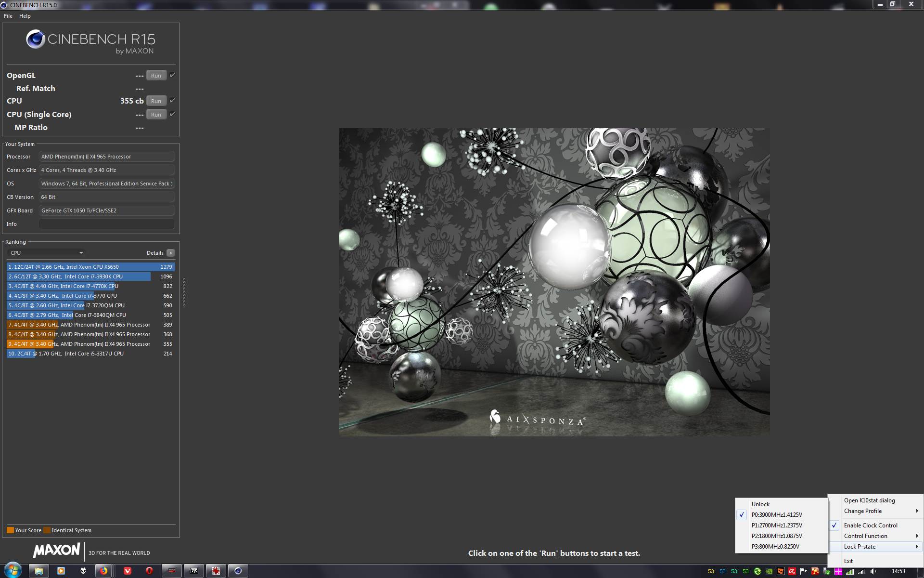Select the Intel Xeon X5650 ranking bar

(90, 267)
